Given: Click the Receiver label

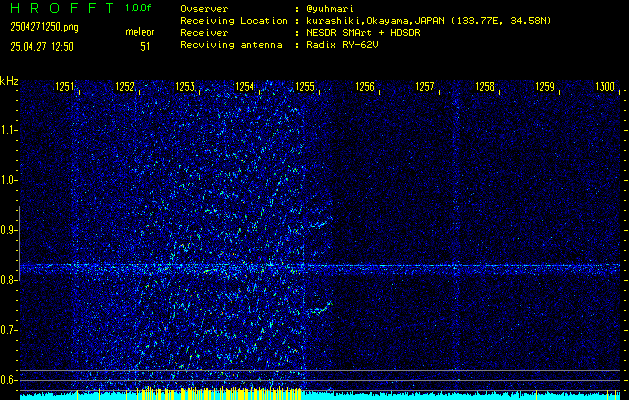Looking at the screenshot, I should (x=204, y=33).
